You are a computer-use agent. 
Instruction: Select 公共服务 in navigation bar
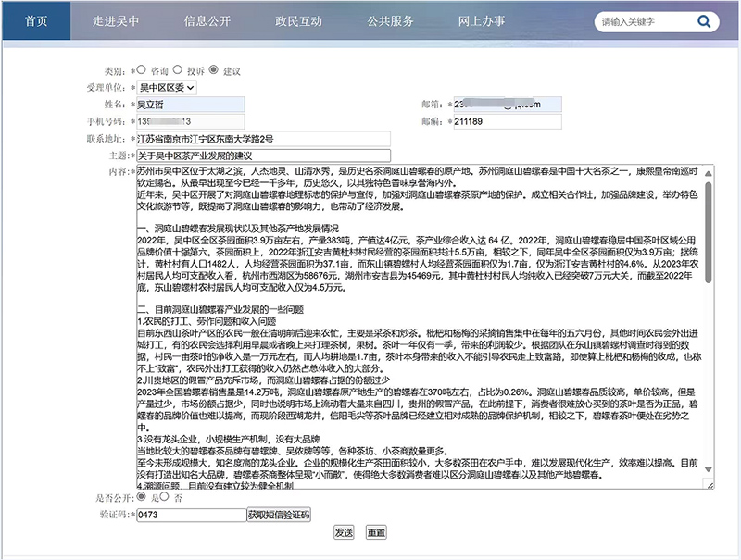(390, 20)
